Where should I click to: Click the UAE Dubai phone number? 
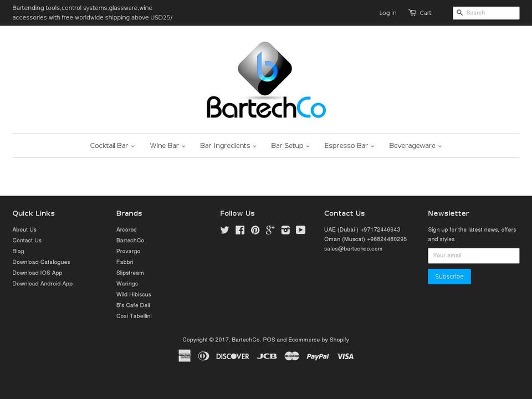coord(380,229)
